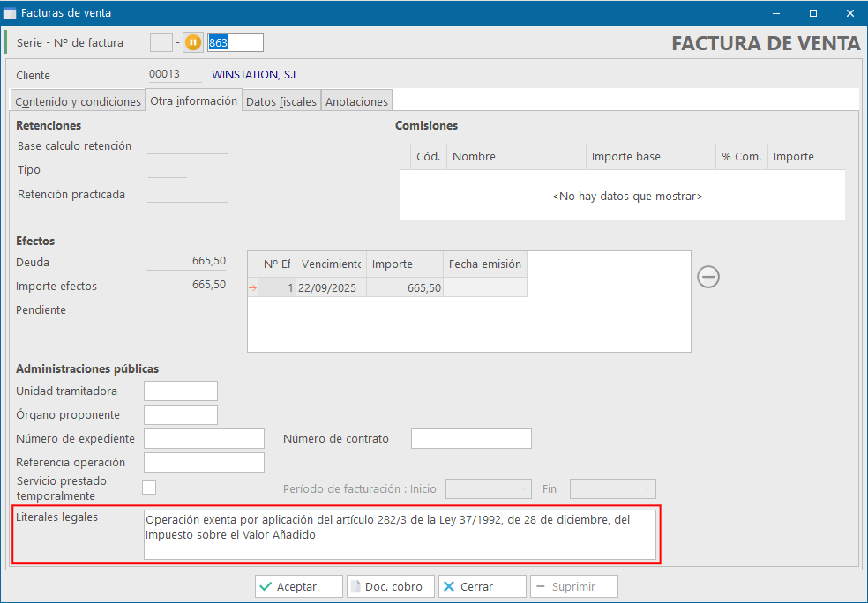Focus the Número de contrato field
Image resolution: width=868 pixels, height=603 pixels.
(471, 438)
